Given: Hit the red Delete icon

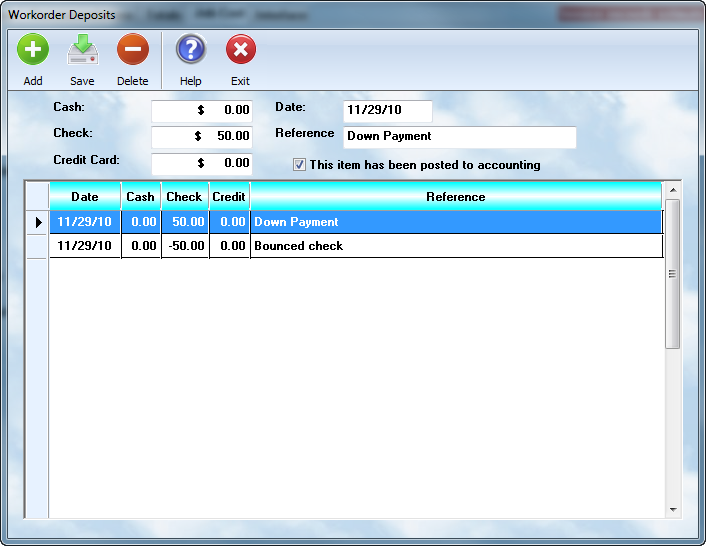Looking at the screenshot, I should (x=132, y=49).
